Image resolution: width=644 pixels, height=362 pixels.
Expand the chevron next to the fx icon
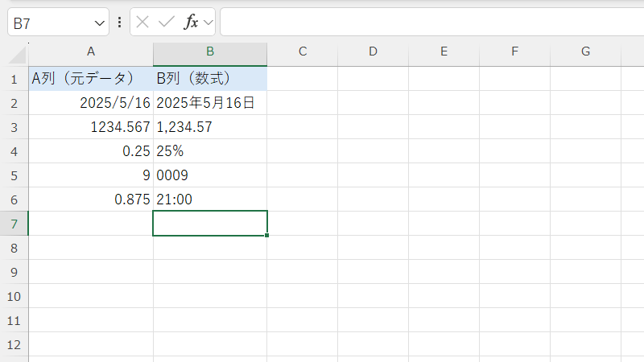pos(208,23)
